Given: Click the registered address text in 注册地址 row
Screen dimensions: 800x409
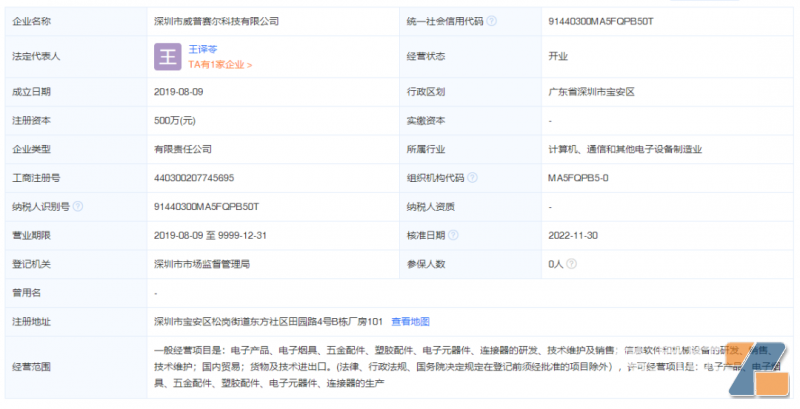Looking at the screenshot, I should point(268,321).
